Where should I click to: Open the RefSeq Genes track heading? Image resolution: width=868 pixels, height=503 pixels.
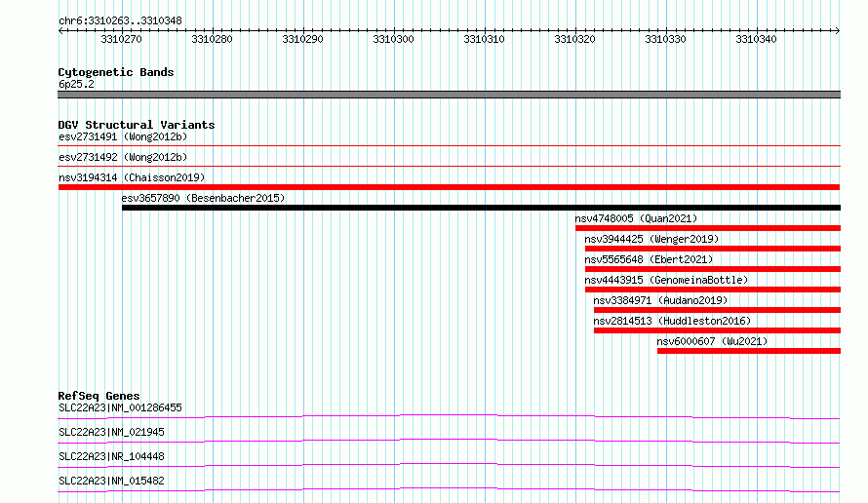coord(99,396)
